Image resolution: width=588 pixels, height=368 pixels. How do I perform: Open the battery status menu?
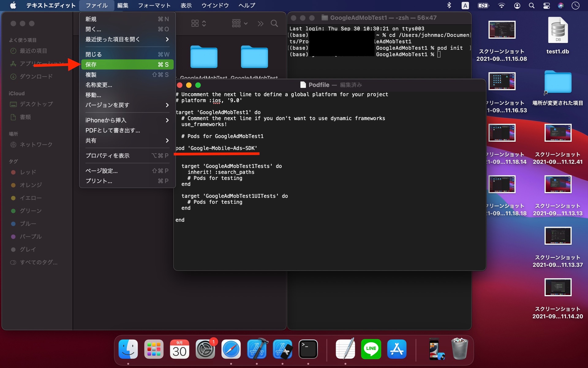484,6
